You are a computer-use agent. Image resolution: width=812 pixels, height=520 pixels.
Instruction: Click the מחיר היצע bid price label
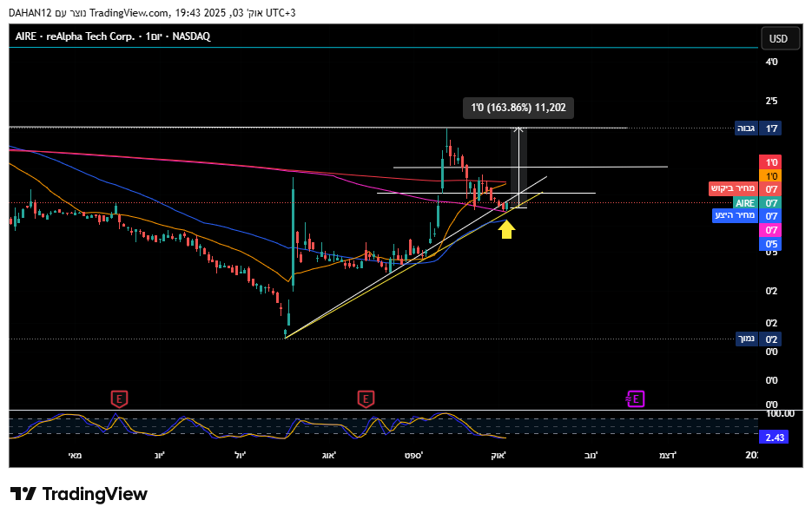(x=736, y=215)
